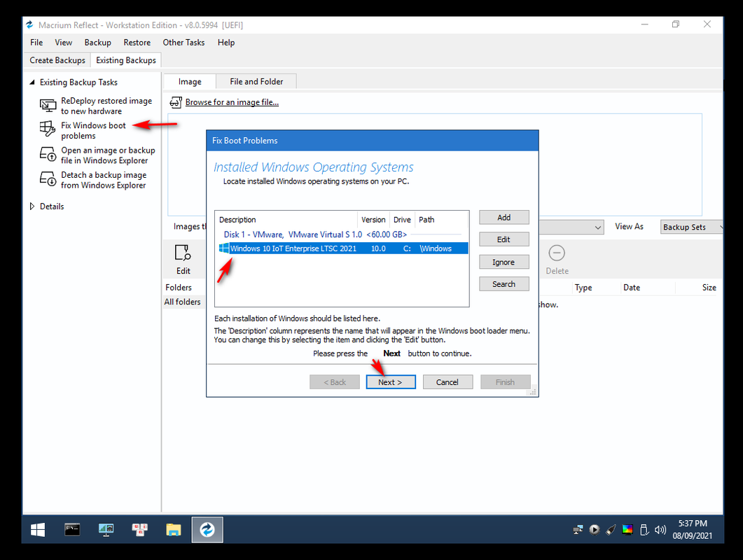Open the system monitor taskbar icon
Screen dimensions: 743x560
tap(106, 530)
